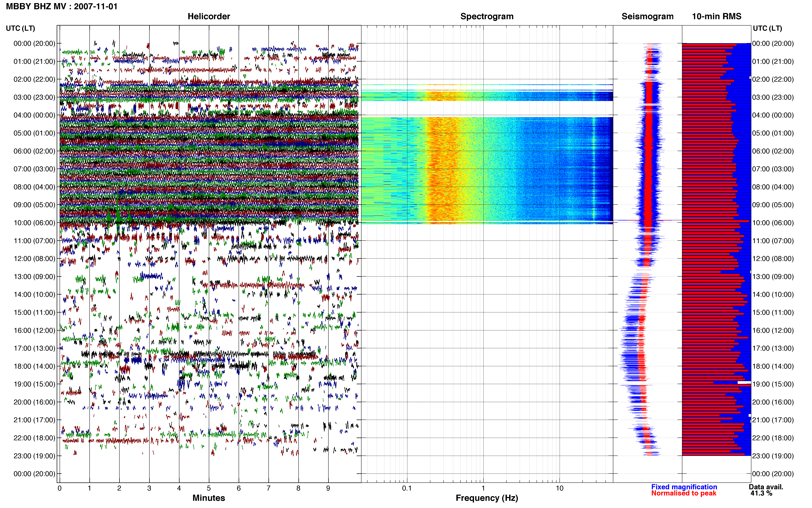Click right axis label 19:00 (15:00)
The width and height of the screenshot is (812, 508).
click(773, 384)
